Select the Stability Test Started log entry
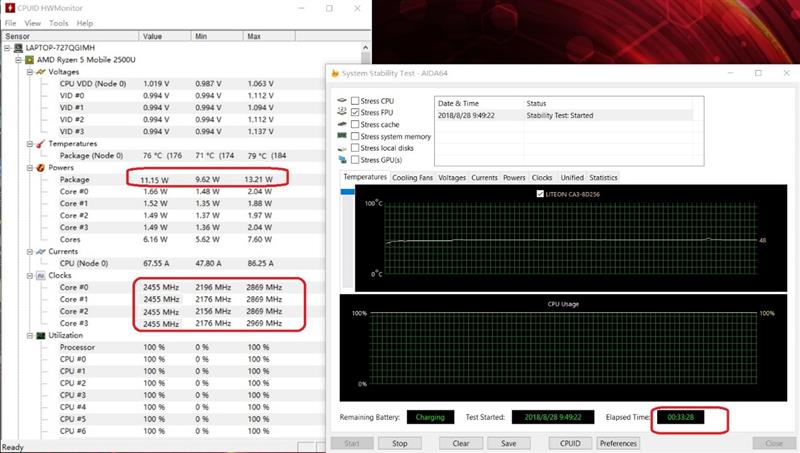Viewport: 800px width, 453px height. coord(564,115)
